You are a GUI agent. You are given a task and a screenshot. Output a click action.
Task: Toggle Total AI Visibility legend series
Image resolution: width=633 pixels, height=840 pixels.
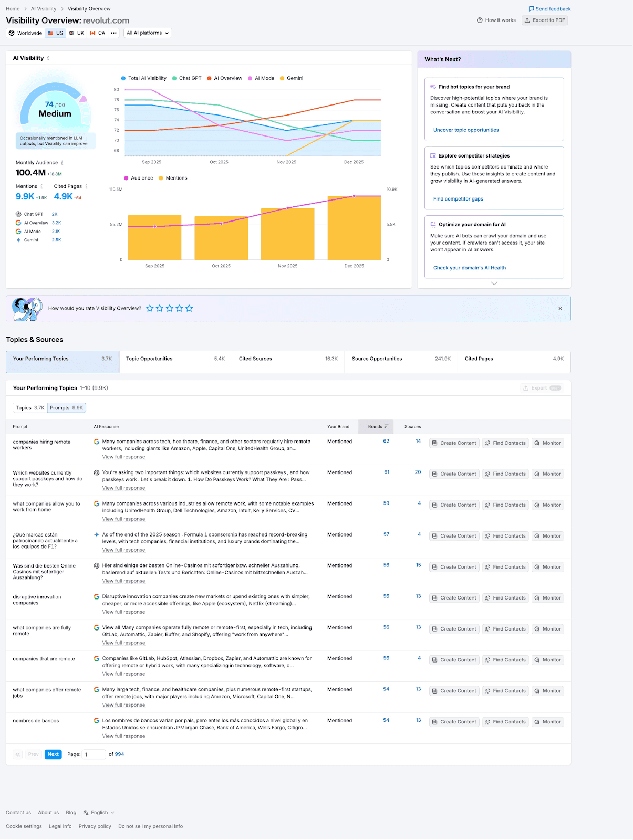tap(143, 78)
